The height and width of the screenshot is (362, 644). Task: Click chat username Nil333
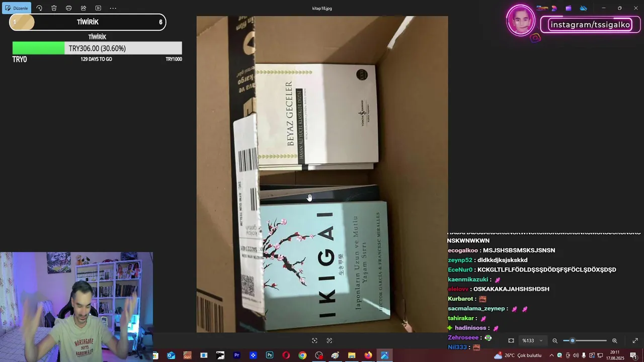coord(457,347)
